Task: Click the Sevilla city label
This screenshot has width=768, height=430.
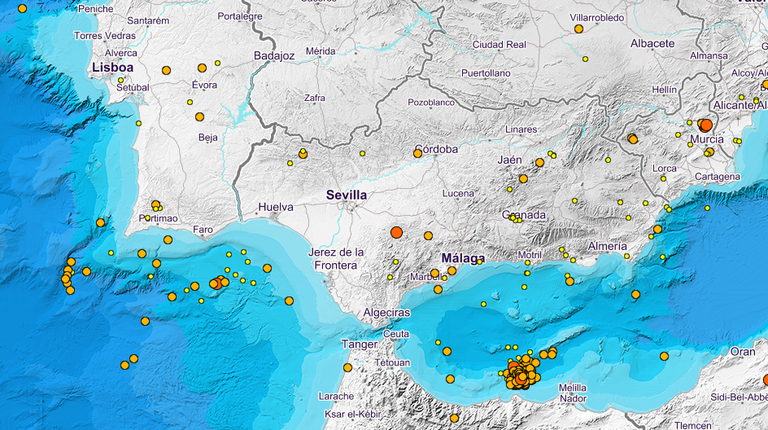Action: 346,195
